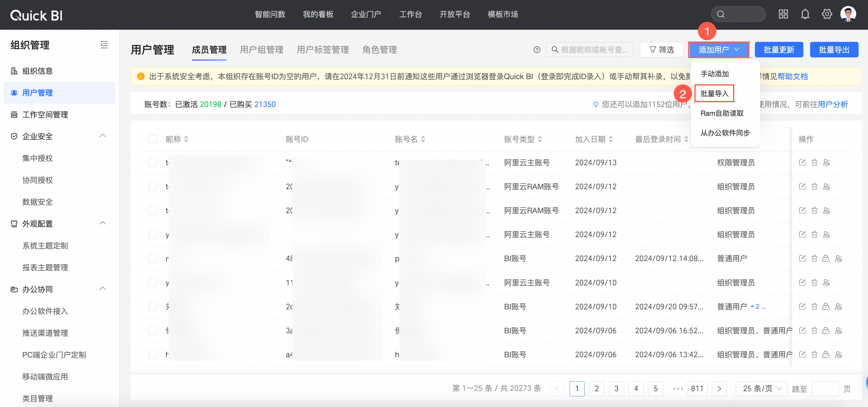Image resolution: width=868 pixels, height=407 pixels.
Task: Check the 2024/09/10 阿里云主账号 row checkbox
Action: pos(153,282)
